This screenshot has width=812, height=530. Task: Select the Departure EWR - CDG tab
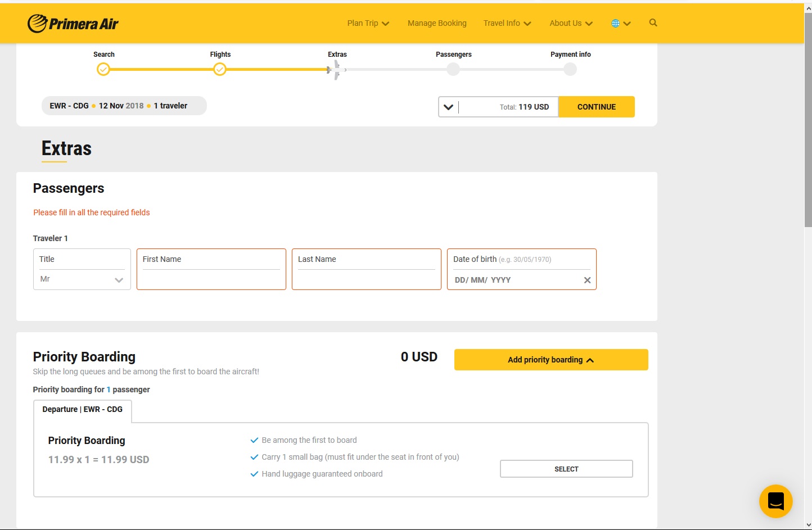click(x=83, y=410)
